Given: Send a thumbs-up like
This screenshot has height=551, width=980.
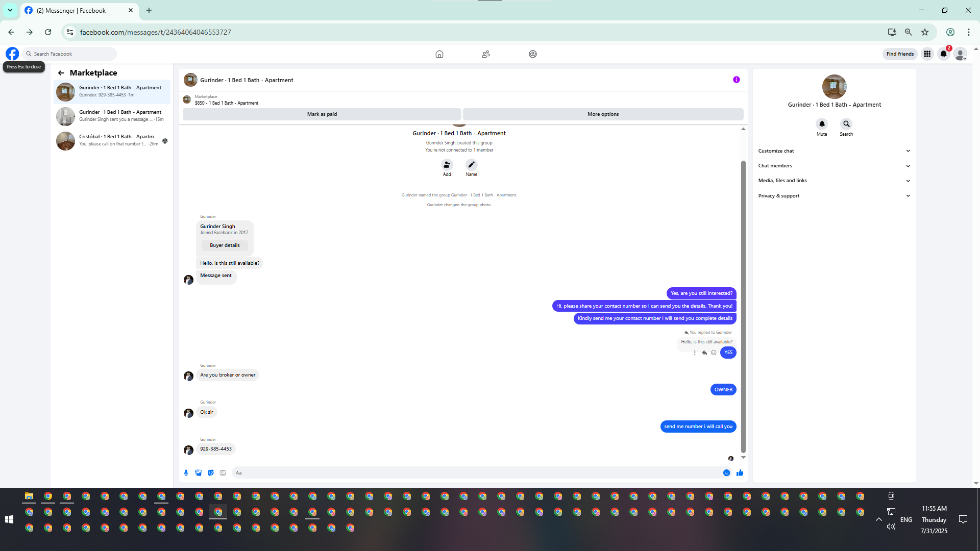Looking at the screenshot, I should click(740, 473).
